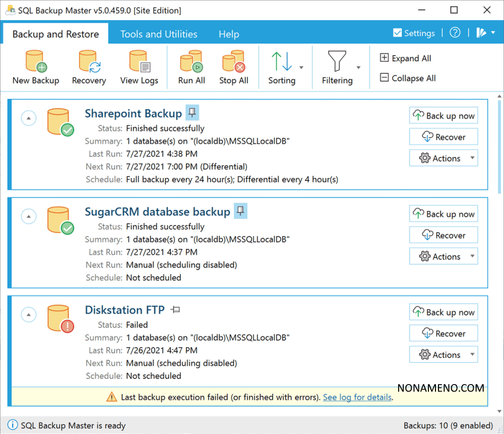Unpin the Sharepoint Backup job
This screenshot has height=434, width=504.
pyautogui.click(x=192, y=113)
